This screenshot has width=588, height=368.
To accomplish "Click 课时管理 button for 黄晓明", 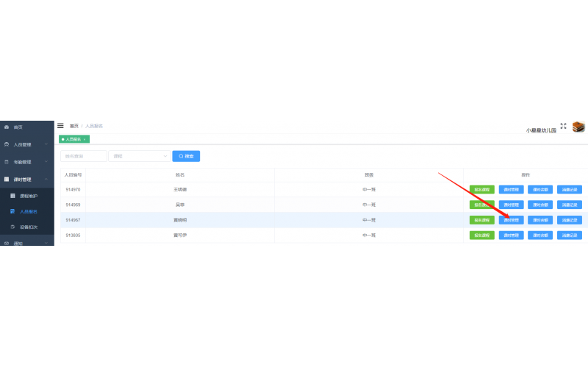I will click(512, 220).
